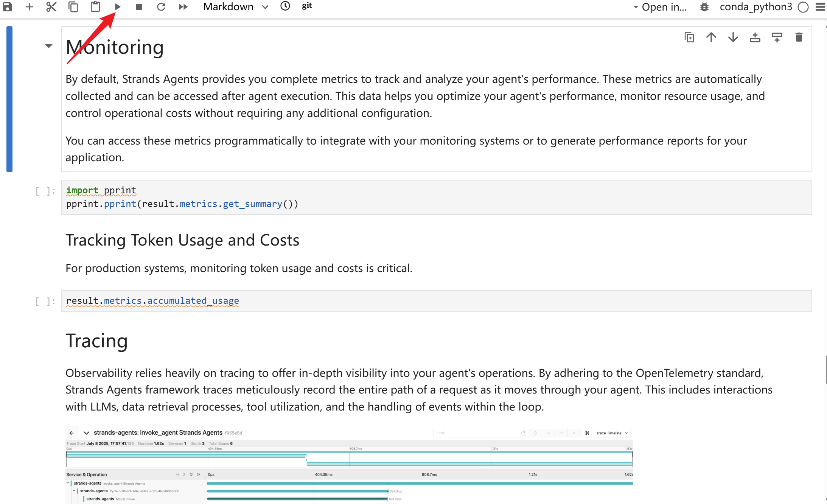Delete the Monitoring cell with trash icon
This screenshot has width=827, height=504.
point(799,37)
